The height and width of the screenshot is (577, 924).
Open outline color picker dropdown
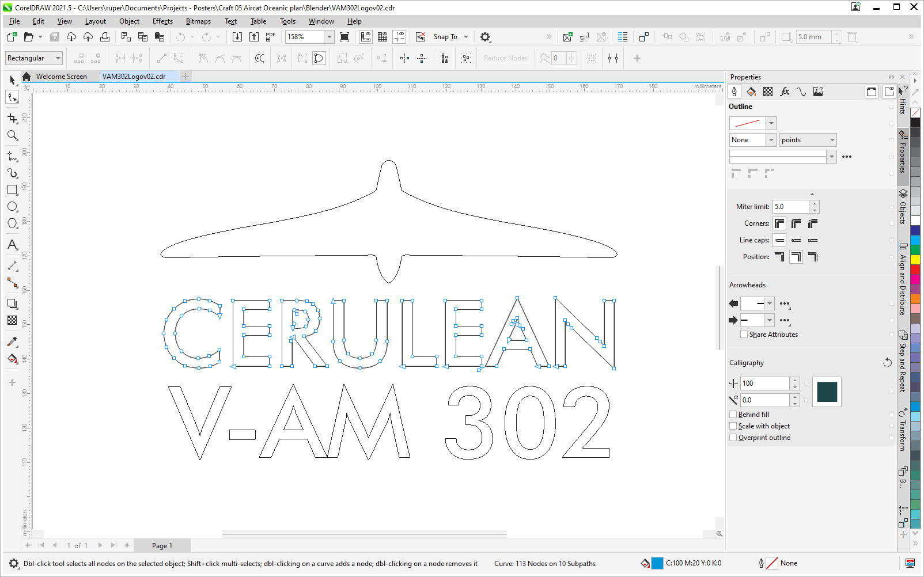pos(771,123)
